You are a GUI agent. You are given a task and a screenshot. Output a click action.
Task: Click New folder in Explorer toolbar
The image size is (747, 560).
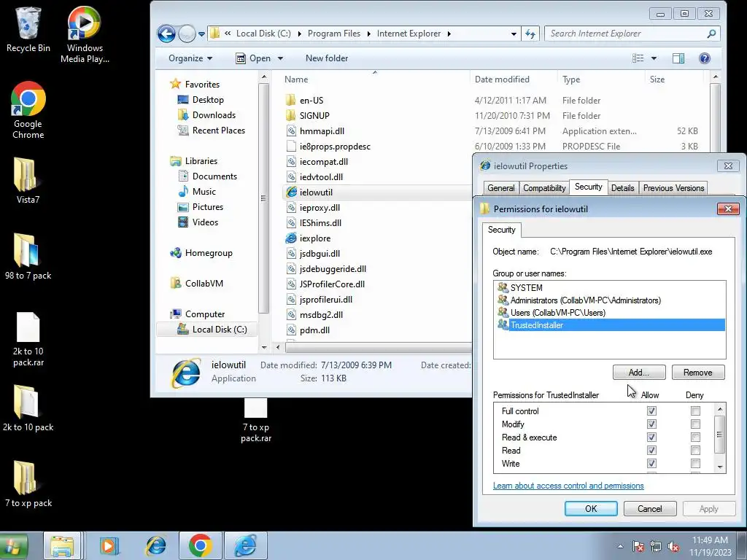point(327,58)
